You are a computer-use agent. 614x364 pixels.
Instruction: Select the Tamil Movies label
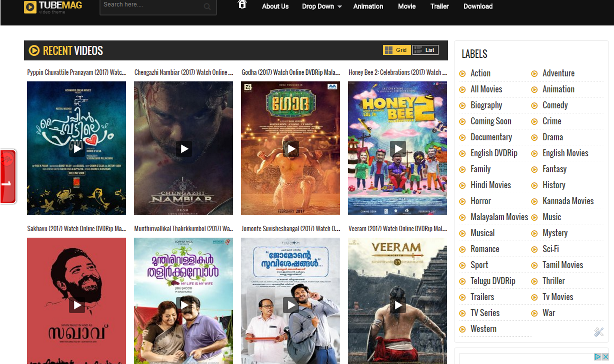coord(563,265)
